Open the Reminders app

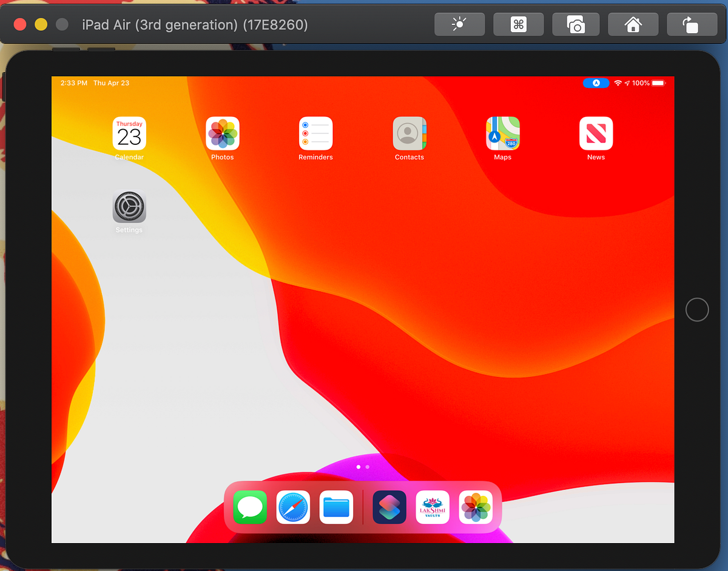click(315, 134)
